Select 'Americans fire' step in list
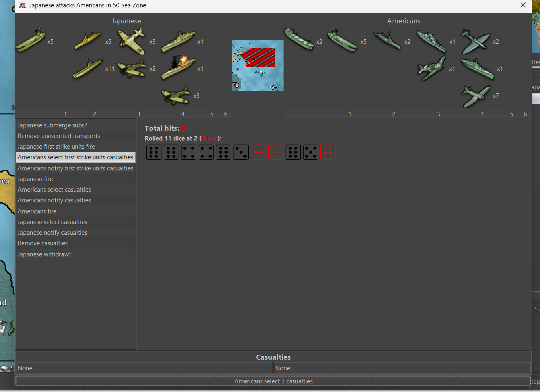The height and width of the screenshot is (392, 540). click(x=37, y=211)
